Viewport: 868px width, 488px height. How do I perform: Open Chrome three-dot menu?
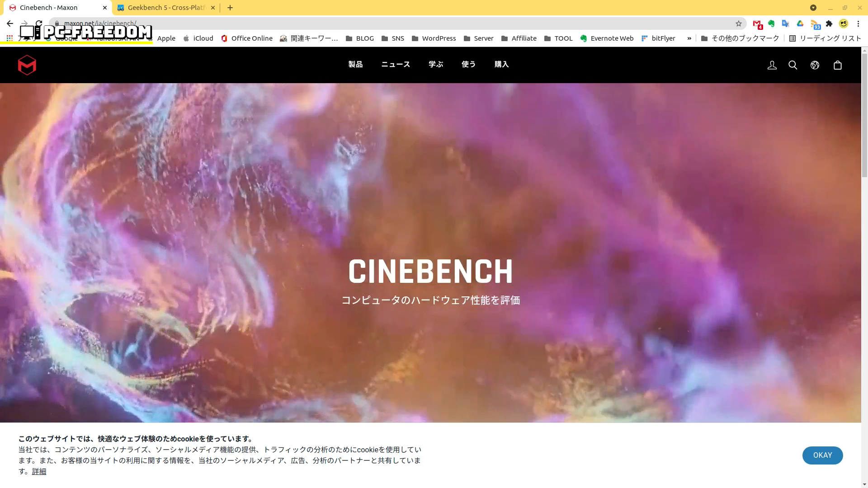(858, 23)
